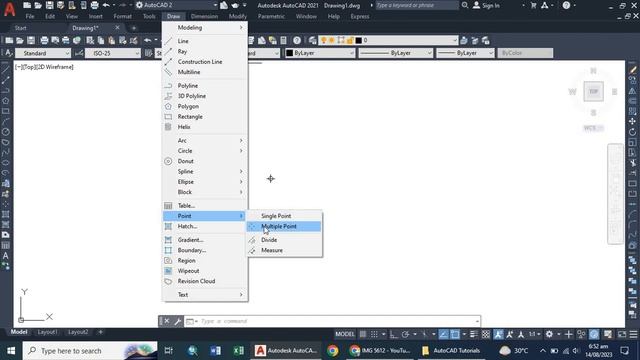Select the Rectangle draw command
640x360 pixels.
pos(205,116)
